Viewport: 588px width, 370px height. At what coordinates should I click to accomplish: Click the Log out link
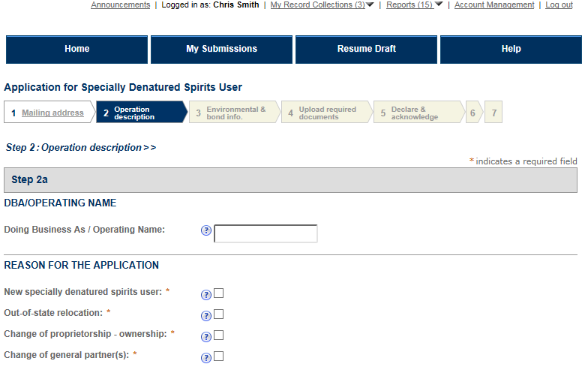coord(559,5)
